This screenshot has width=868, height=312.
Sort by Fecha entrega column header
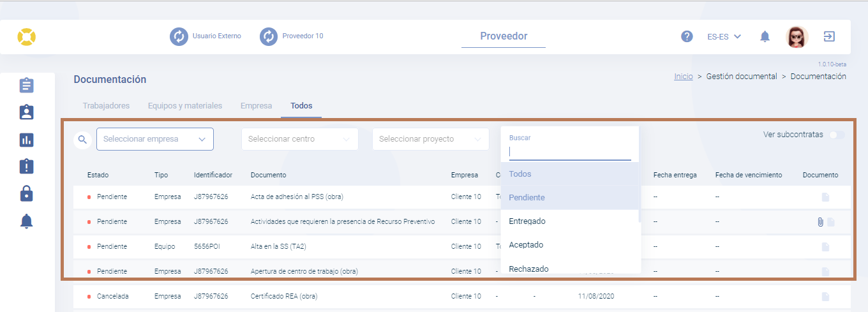pyautogui.click(x=675, y=175)
